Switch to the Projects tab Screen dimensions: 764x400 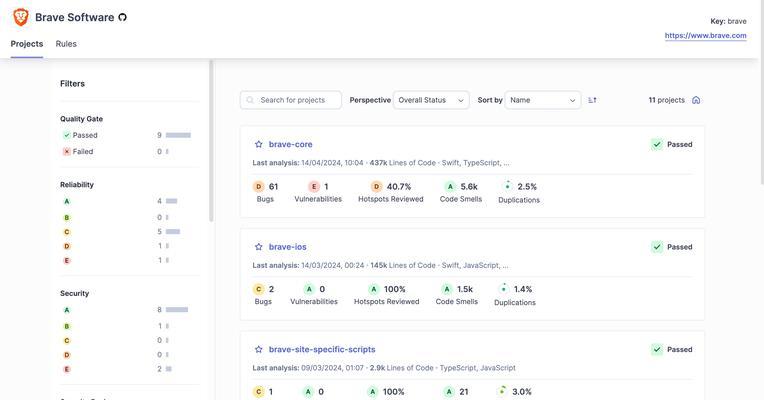coord(27,44)
